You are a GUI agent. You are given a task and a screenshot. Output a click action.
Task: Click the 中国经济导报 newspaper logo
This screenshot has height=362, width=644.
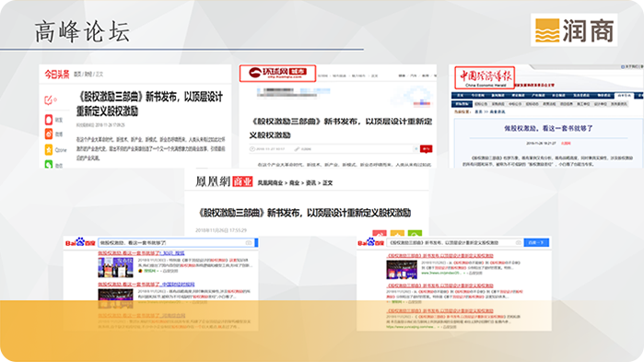(x=485, y=77)
